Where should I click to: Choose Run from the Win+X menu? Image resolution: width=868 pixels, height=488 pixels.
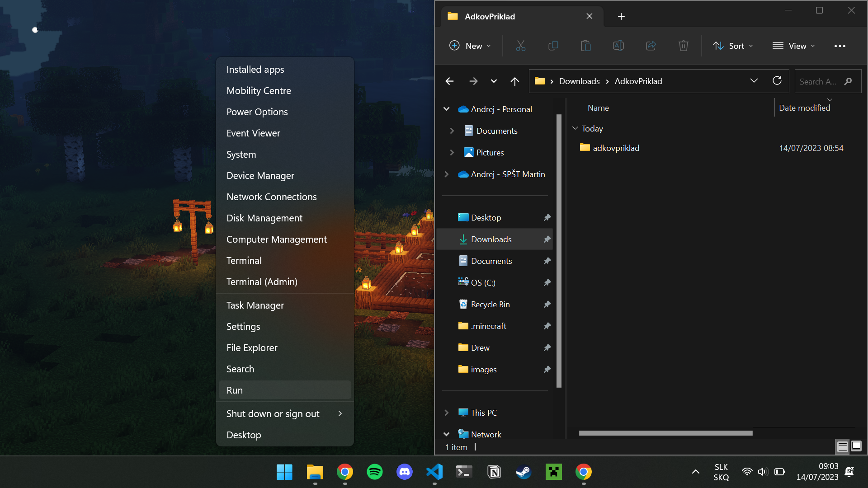point(285,390)
